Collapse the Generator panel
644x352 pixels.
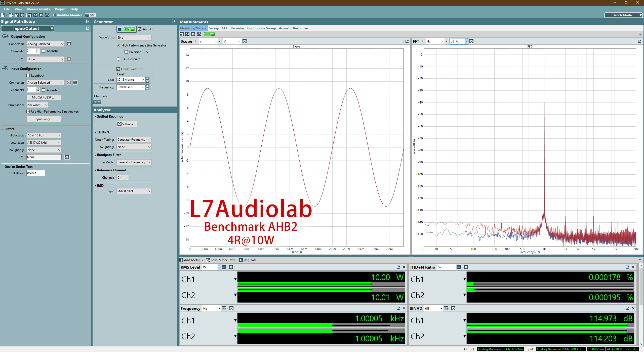point(174,21)
